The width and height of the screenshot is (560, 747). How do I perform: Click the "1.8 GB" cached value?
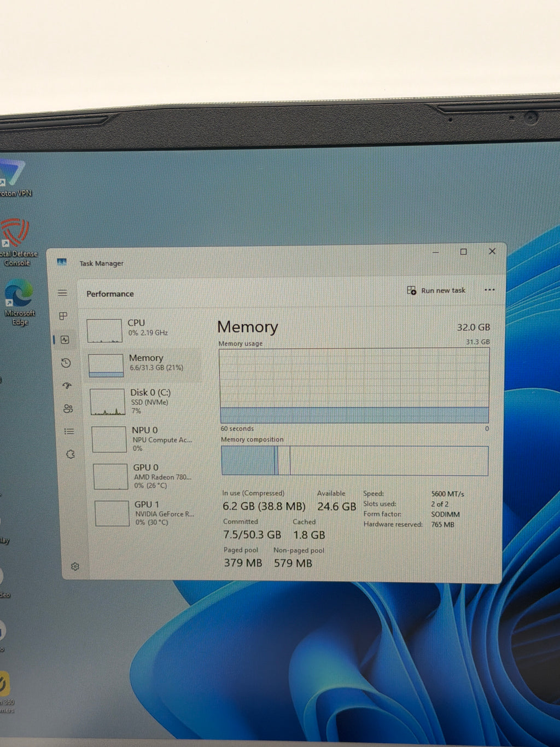pos(309,535)
